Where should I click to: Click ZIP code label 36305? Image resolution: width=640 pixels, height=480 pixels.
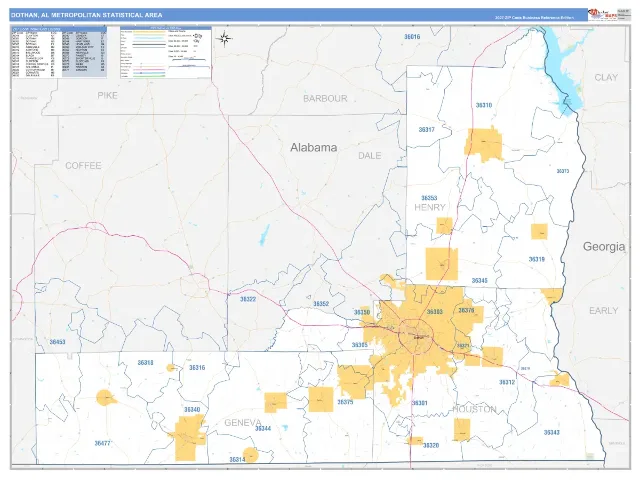point(360,345)
